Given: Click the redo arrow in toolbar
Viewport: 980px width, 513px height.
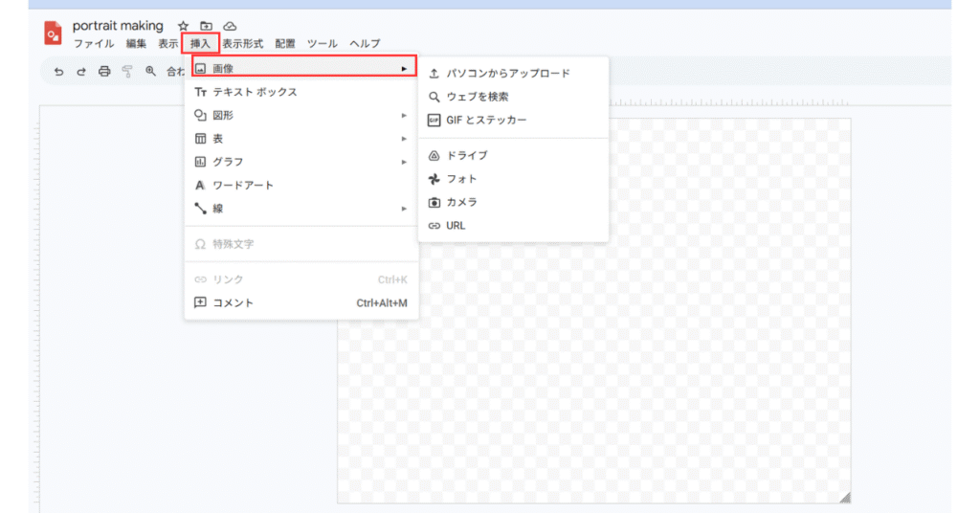Looking at the screenshot, I should [81, 71].
